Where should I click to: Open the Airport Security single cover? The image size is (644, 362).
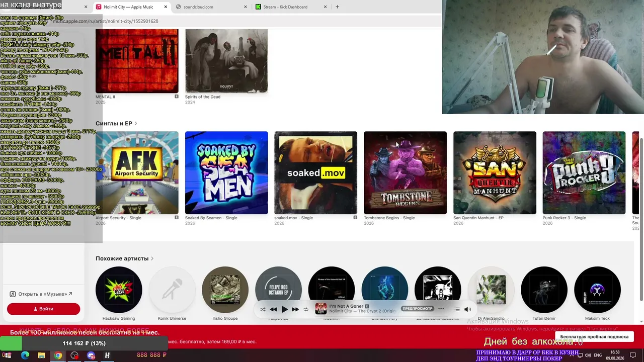(137, 173)
